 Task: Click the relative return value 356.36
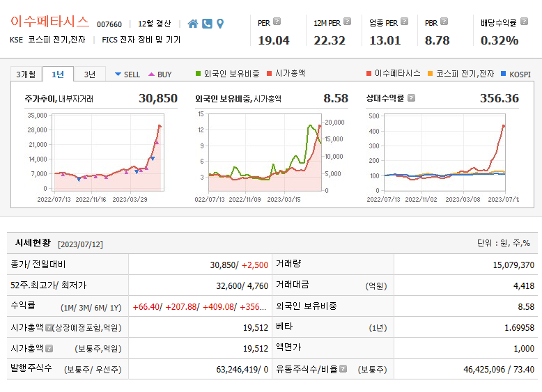pos(500,98)
